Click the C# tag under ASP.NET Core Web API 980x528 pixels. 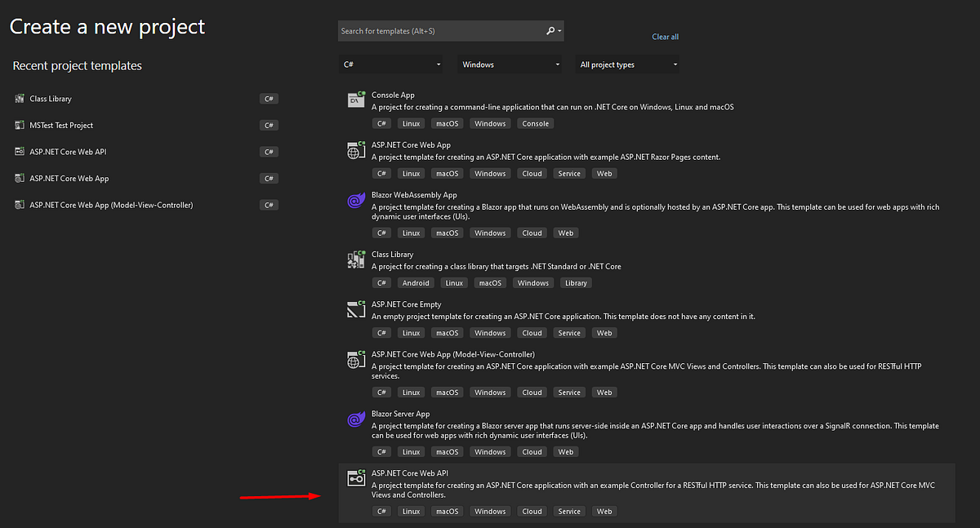pos(381,512)
